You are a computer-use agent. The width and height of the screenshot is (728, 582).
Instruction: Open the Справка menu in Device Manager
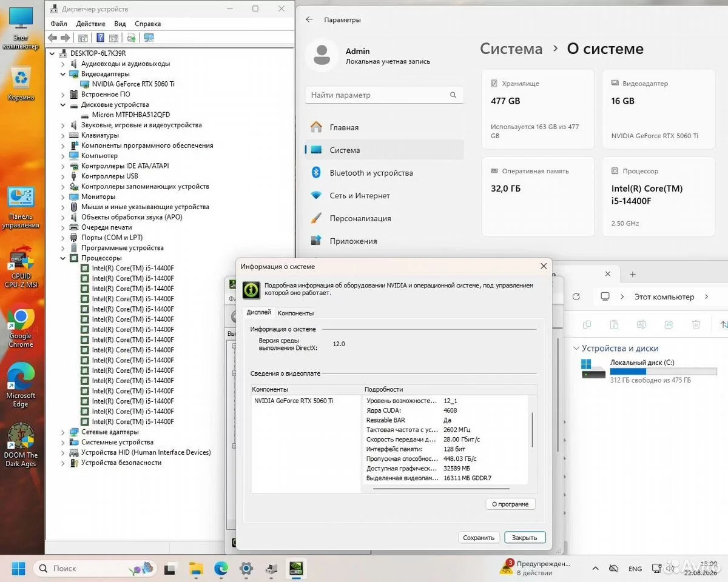(x=148, y=24)
